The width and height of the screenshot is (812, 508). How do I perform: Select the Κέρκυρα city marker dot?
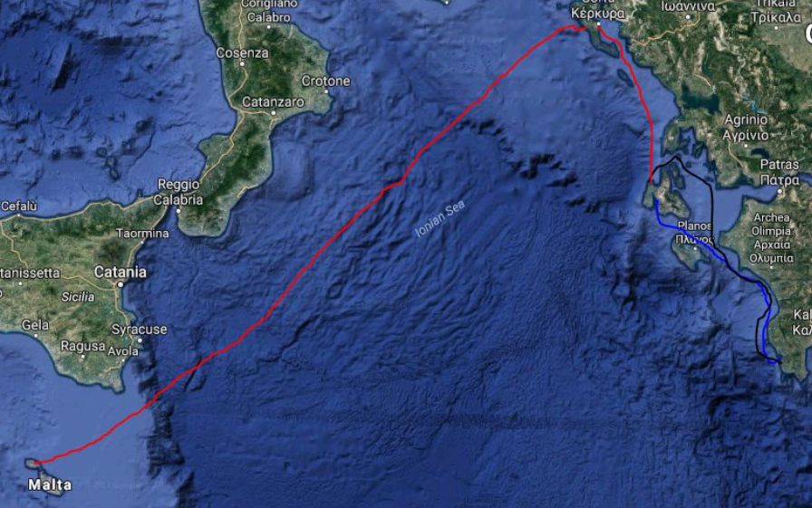[598, 24]
